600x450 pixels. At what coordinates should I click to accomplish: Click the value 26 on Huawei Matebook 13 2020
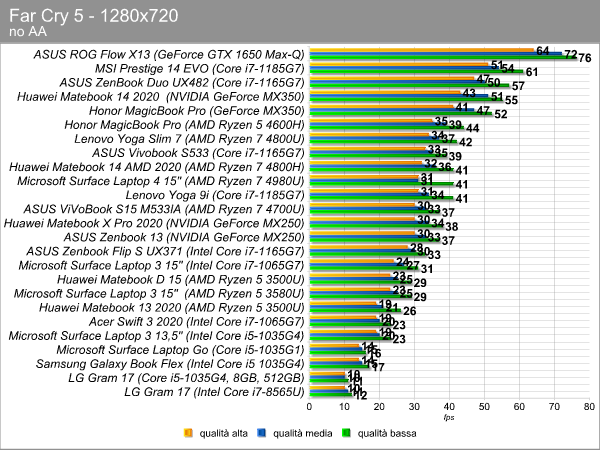click(x=409, y=311)
